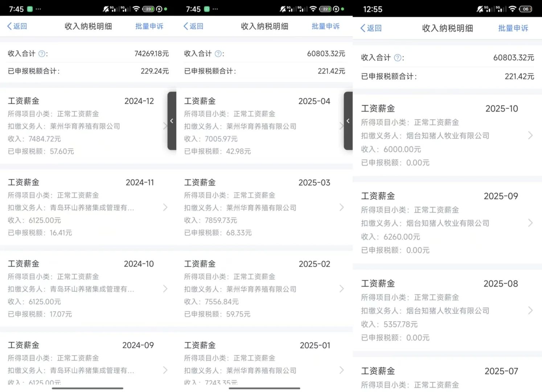Tap the Wi-Fi icon in the 12:55 status bar

512,9
